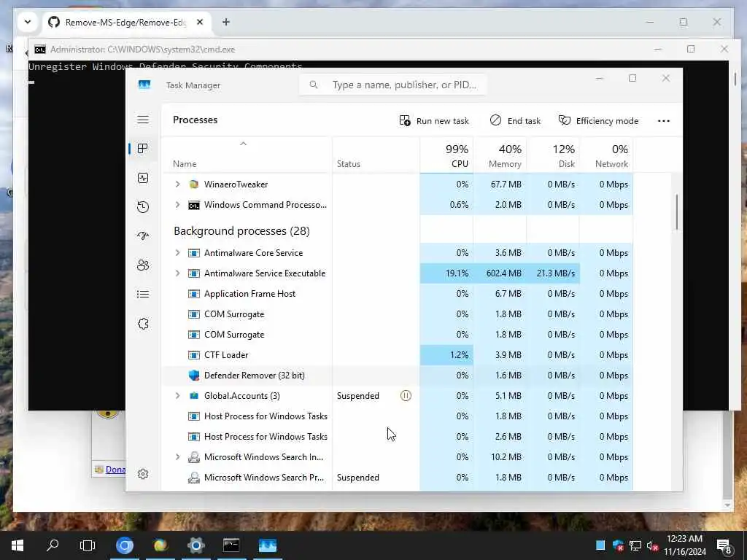The height and width of the screenshot is (560, 747).
Task: Open Task Manager hamburger navigation menu
Action: (x=143, y=120)
